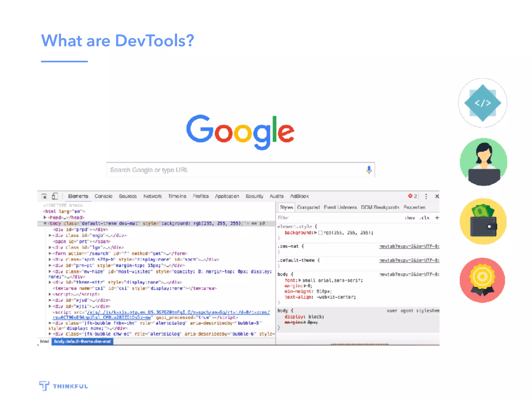
Task: Click the award ribbon badge icon
Action: click(x=482, y=280)
